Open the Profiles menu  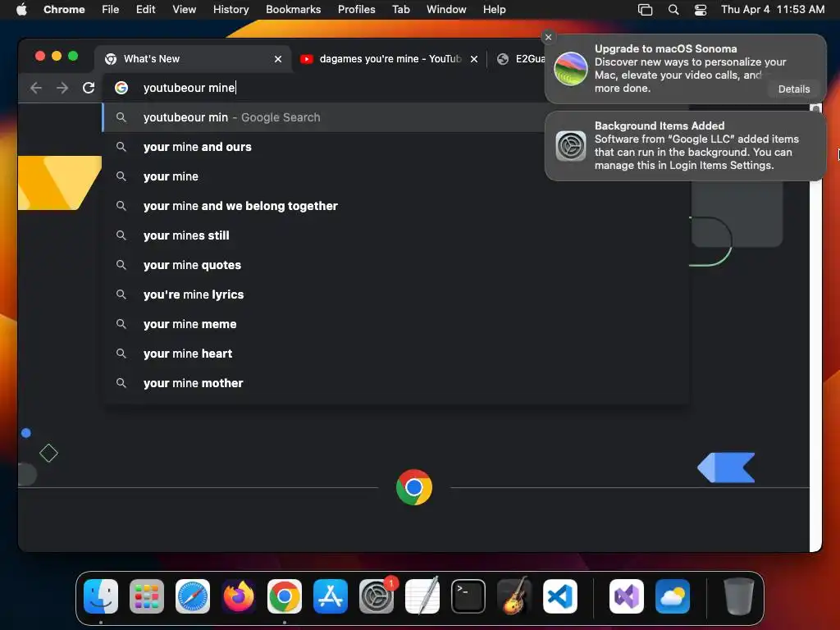356,10
